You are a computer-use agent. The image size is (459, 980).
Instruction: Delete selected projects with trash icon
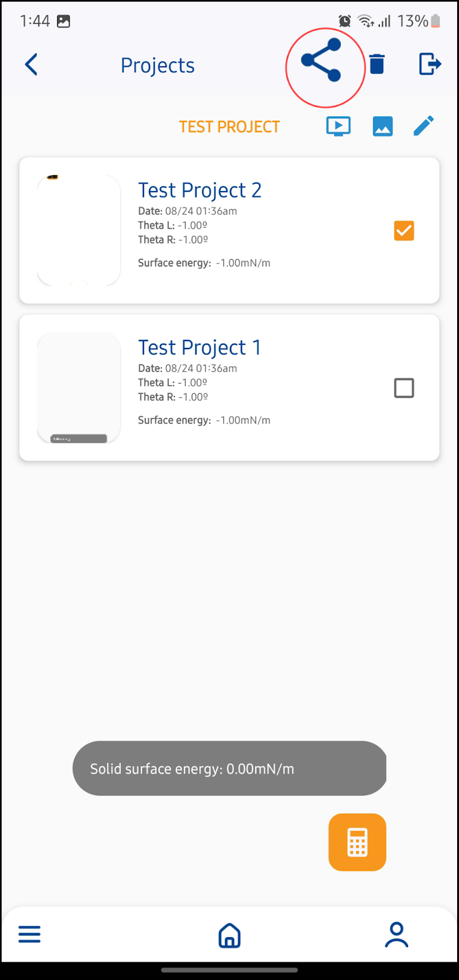[377, 64]
